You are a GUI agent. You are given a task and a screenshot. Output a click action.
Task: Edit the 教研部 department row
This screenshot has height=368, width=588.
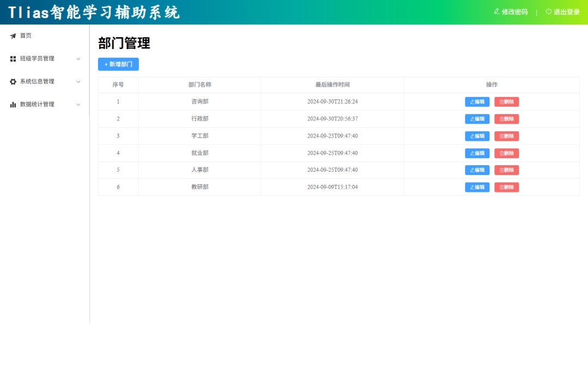click(477, 187)
